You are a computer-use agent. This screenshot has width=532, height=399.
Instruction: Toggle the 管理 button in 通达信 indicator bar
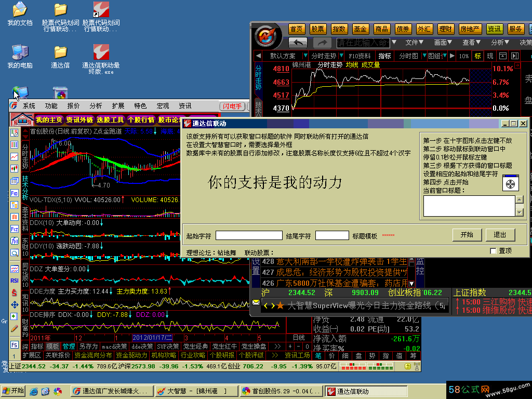69,347
